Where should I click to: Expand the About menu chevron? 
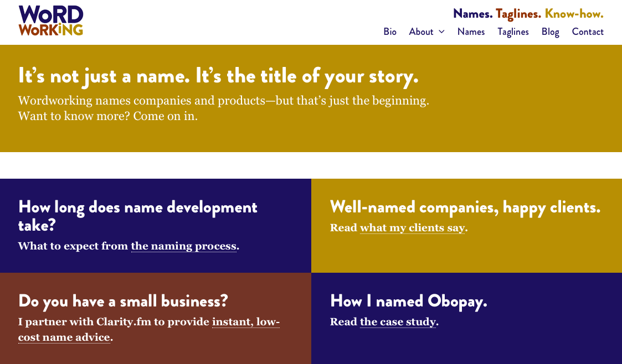click(x=442, y=32)
